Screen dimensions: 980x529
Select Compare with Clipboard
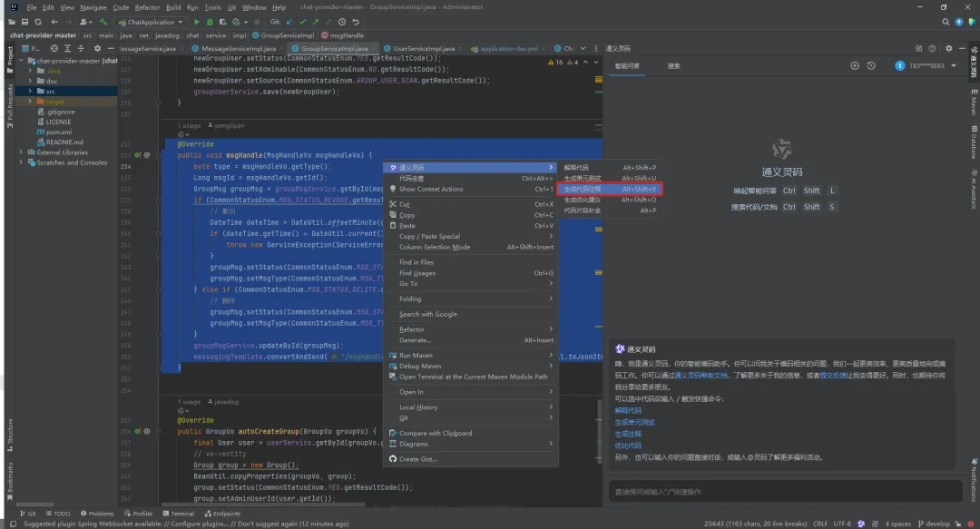click(x=470, y=433)
